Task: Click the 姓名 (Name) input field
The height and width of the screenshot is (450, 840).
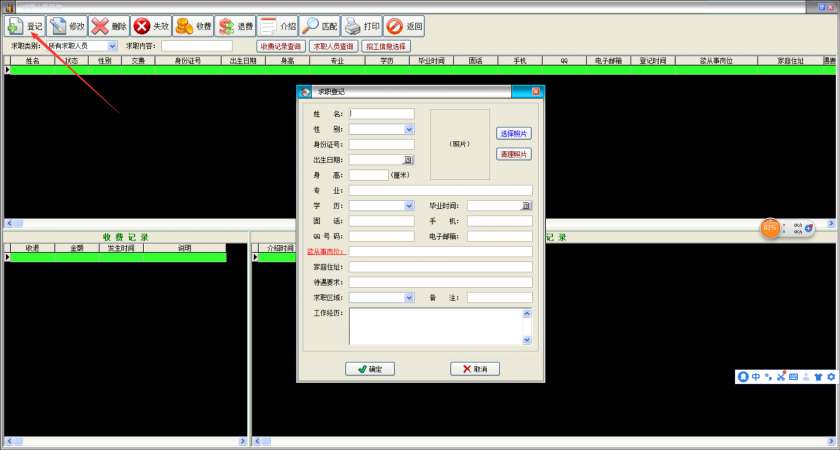Action: coord(381,114)
